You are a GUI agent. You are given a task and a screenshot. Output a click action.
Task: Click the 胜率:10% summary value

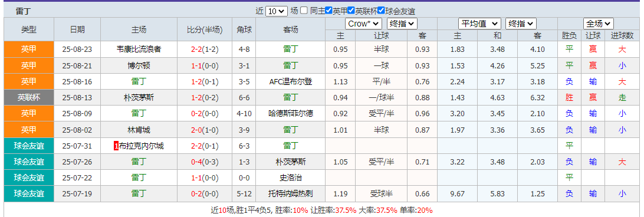coord(291,211)
